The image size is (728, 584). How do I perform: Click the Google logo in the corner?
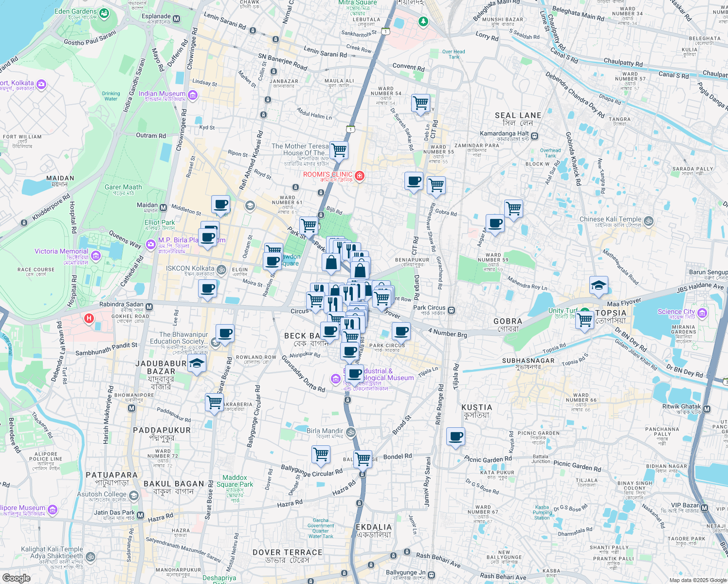[16, 578]
